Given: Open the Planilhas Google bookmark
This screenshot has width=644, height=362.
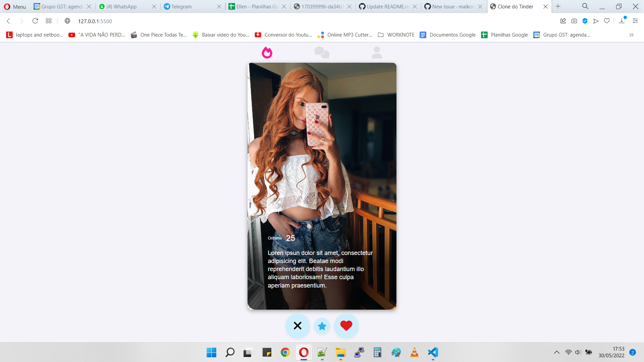Looking at the screenshot, I should pos(505,35).
